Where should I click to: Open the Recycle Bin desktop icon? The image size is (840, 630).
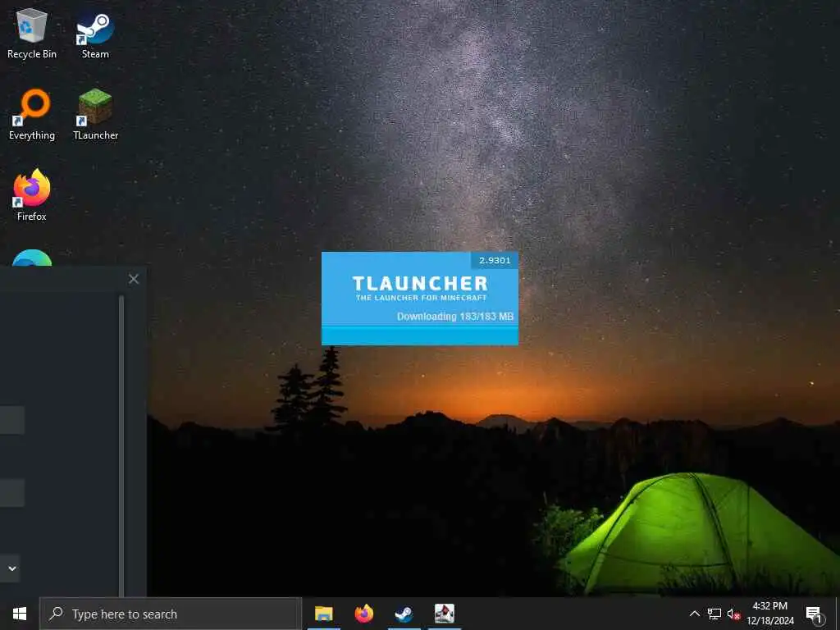(x=32, y=32)
